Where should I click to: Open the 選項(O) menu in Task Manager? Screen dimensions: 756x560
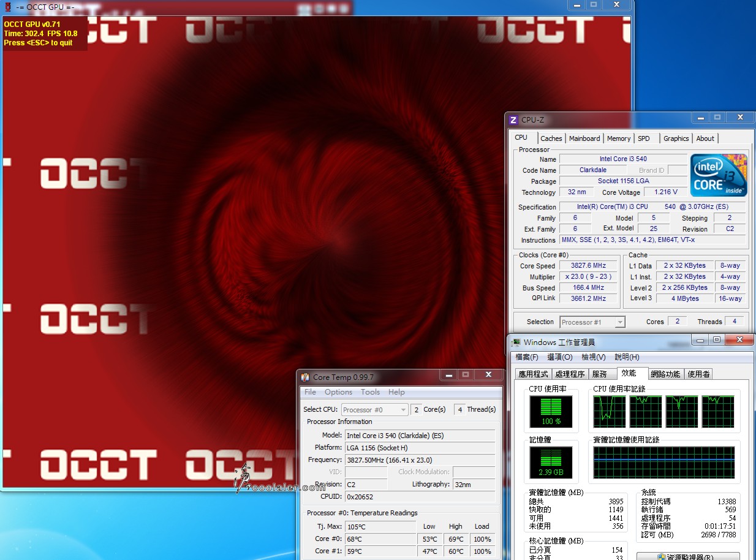click(x=560, y=357)
